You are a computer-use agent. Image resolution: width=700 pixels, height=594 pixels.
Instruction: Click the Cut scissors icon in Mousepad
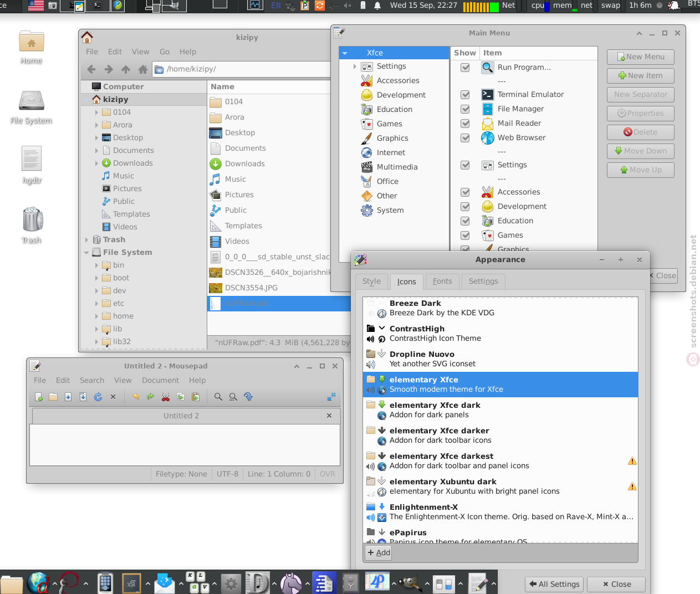(x=166, y=397)
